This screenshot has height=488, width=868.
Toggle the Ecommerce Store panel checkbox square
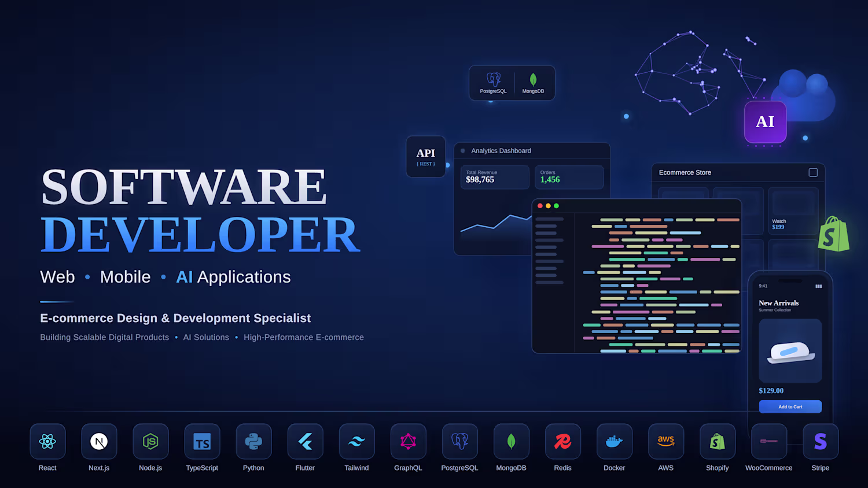[813, 172]
